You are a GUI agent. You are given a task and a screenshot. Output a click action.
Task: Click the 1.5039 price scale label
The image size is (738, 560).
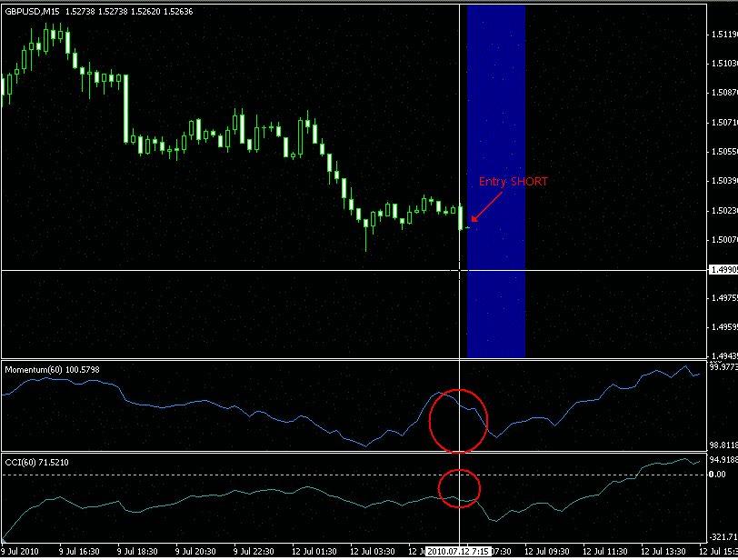pyautogui.click(x=724, y=181)
